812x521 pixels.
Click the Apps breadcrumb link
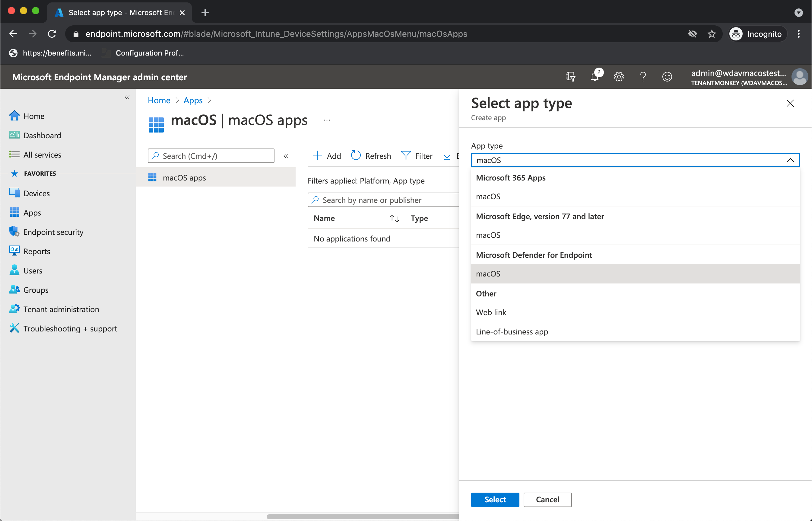coord(193,101)
